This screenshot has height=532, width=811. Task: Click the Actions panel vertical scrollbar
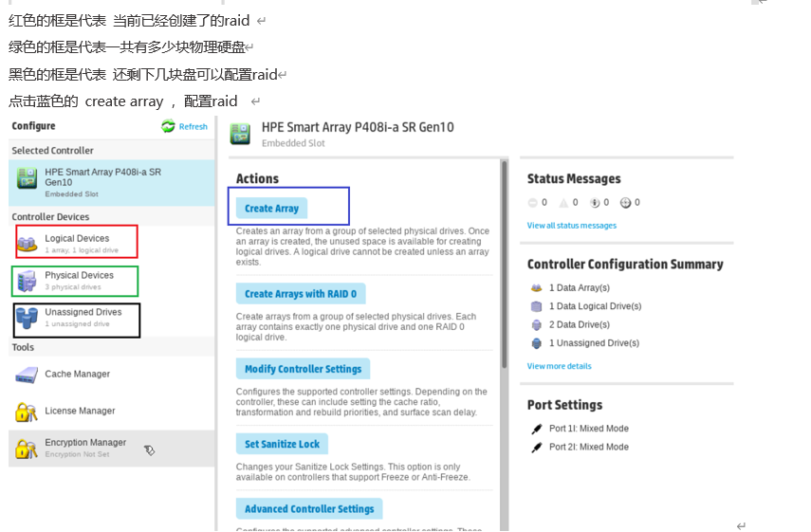coord(505,264)
